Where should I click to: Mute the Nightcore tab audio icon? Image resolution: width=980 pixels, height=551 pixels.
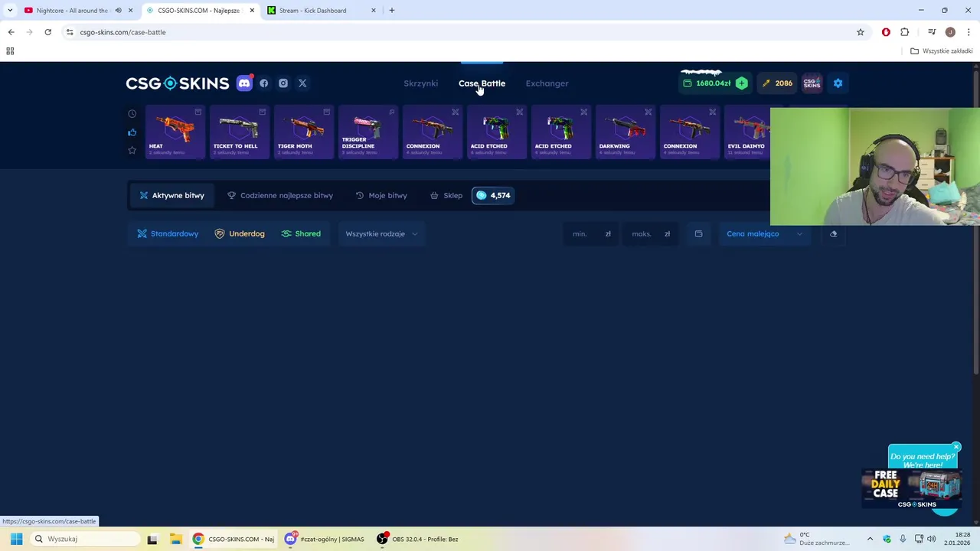click(118, 11)
